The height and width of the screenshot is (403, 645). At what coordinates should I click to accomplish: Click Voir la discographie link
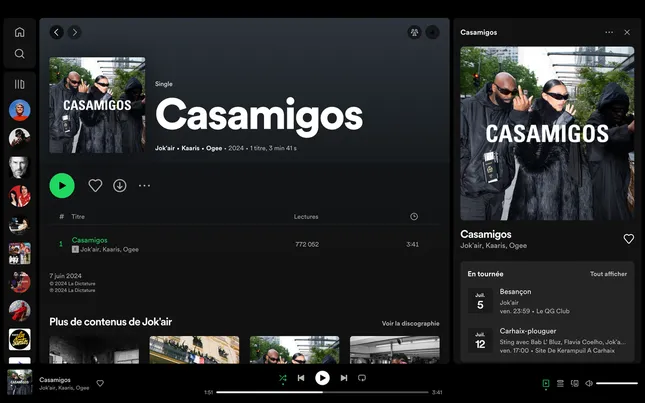(411, 323)
